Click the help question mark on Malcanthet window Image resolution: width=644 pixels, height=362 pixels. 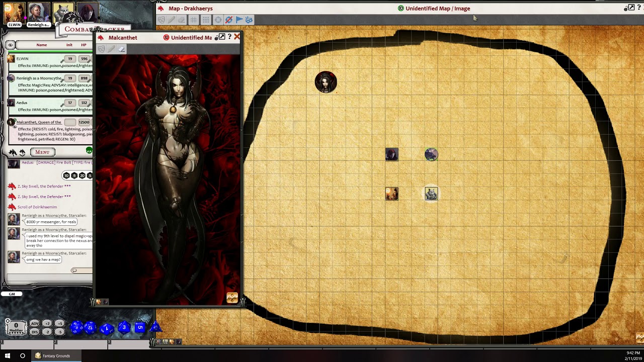(x=229, y=37)
